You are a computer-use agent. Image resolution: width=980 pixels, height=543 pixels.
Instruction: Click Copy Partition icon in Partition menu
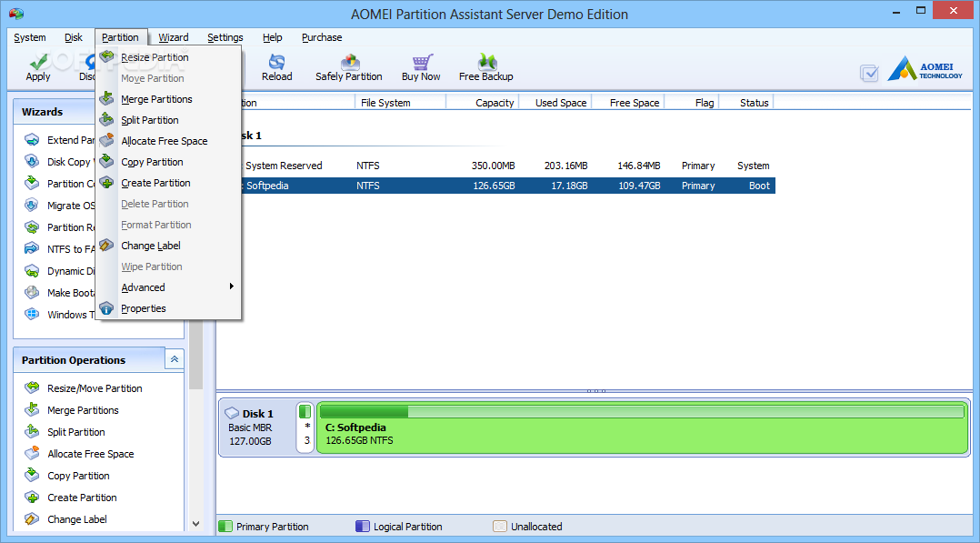pyautogui.click(x=107, y=161)
